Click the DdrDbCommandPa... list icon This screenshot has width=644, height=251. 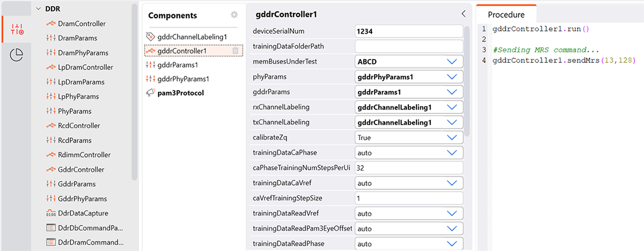coord(51,227)
